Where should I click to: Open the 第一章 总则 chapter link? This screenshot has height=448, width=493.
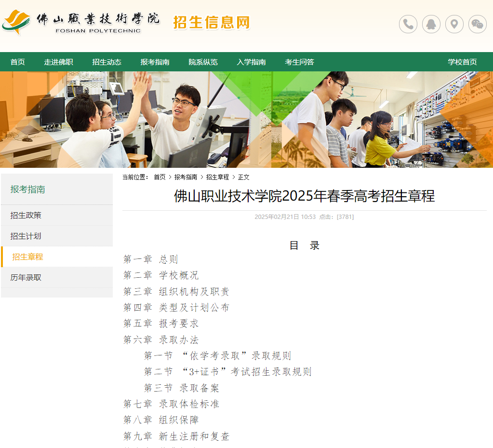(151, 259)
